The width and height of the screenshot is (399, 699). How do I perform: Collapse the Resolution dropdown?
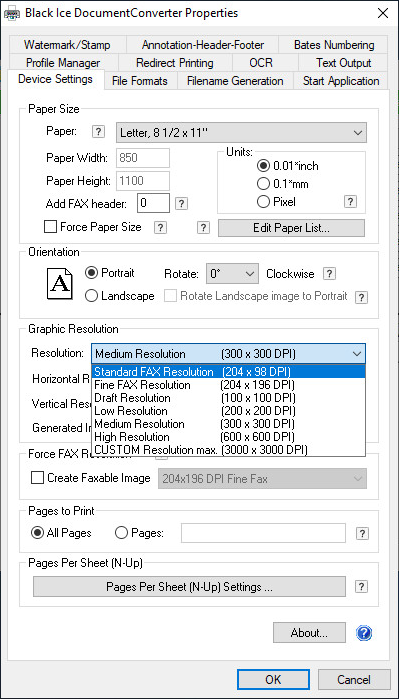click(x=228, y=354)
